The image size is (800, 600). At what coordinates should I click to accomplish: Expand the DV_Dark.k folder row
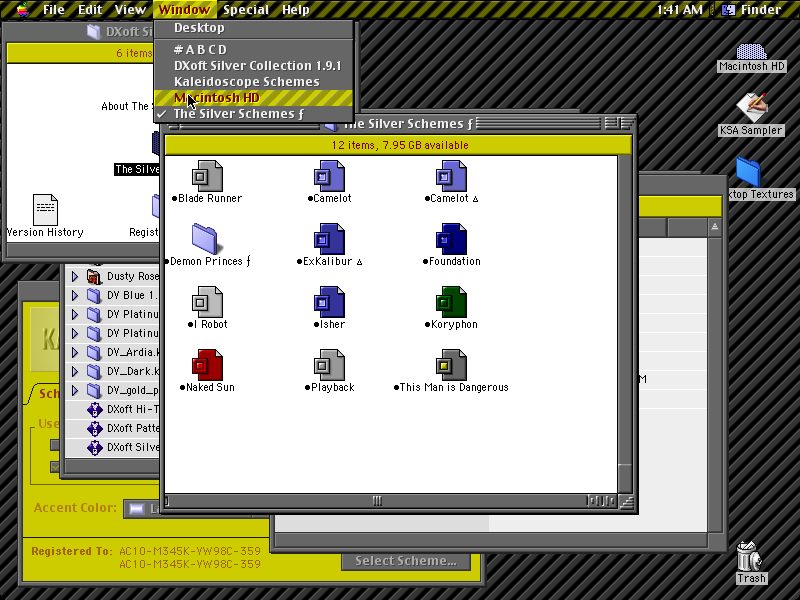coord(74,371)
